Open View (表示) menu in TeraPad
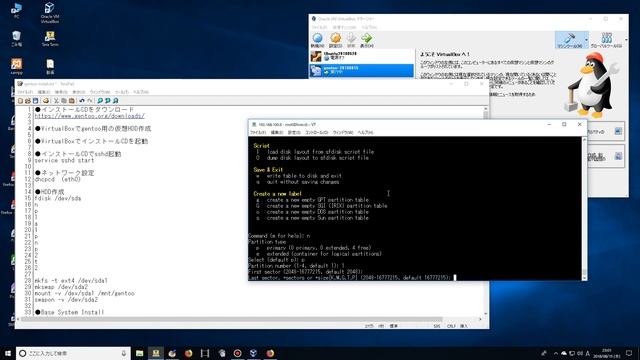The height and width of the screenshot is (360, 640). click(79, 92)
